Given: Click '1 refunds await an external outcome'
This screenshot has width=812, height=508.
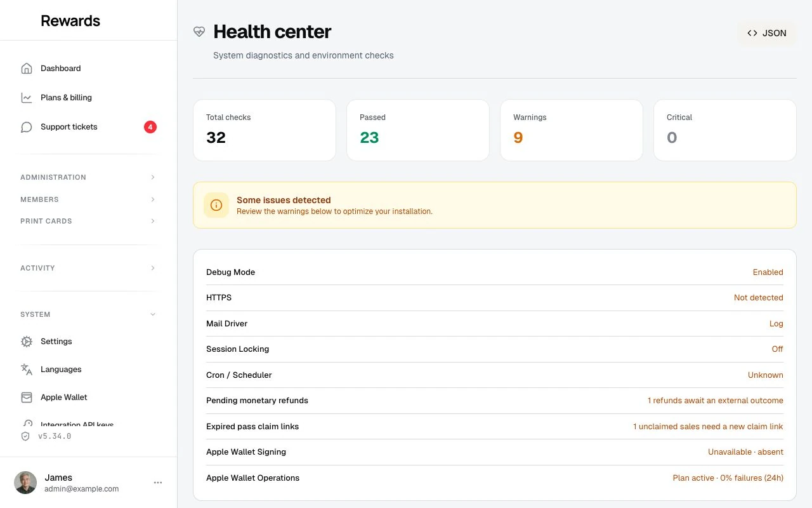Looking at the screenshot, I should coord(716,401).
